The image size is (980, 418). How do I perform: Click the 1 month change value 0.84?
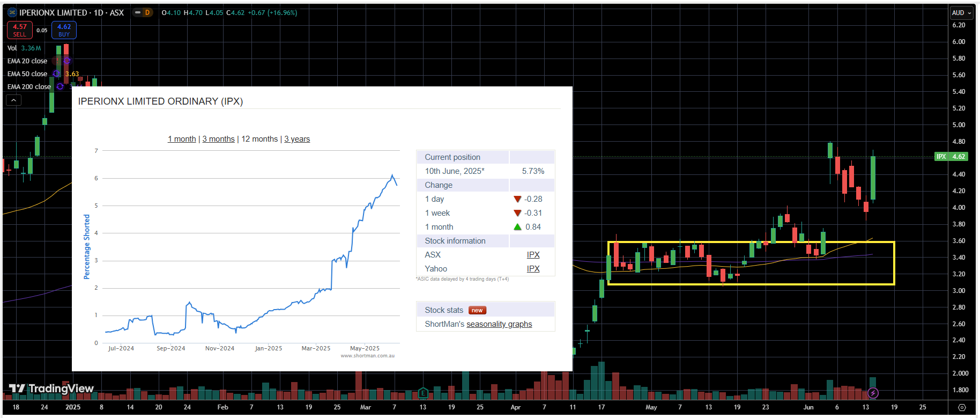(x=533, y=227)
